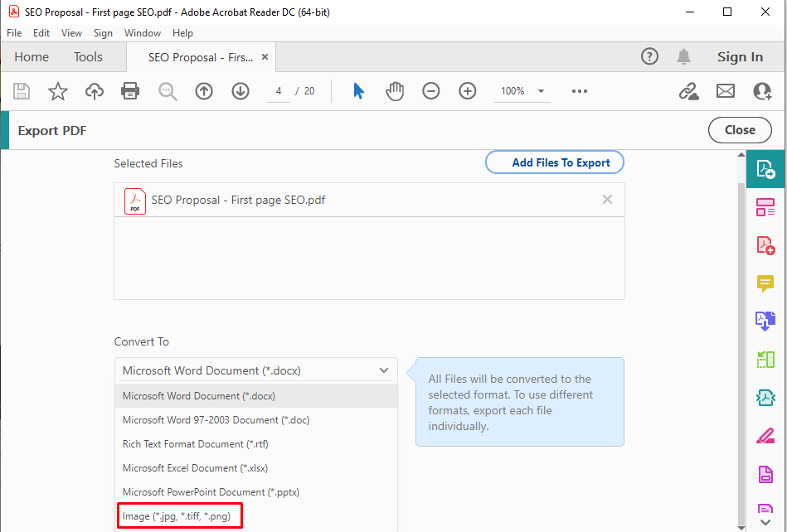
Task: Choose Image (*.jpg, *.tiff, *.png) option
Action: point(256,516)
